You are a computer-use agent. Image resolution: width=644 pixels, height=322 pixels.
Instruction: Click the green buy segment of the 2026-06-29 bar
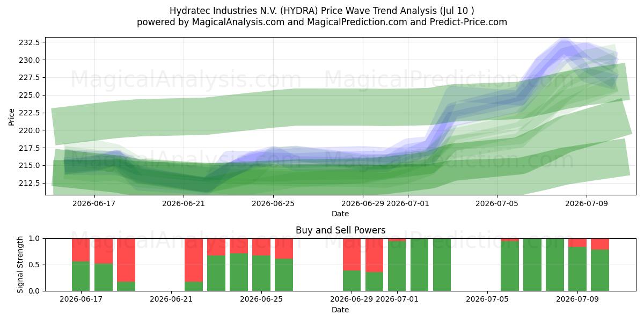[x=352, y=281]
